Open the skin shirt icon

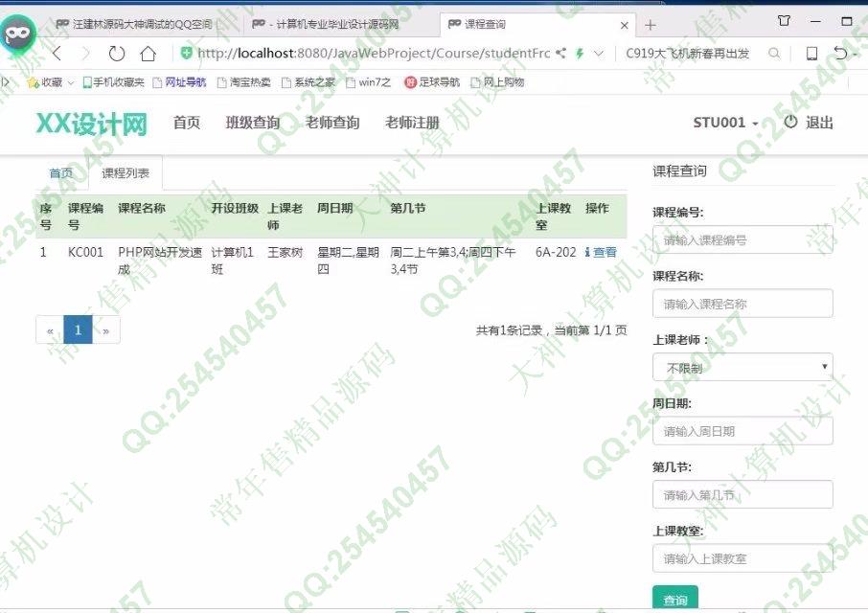pos(784,21)
